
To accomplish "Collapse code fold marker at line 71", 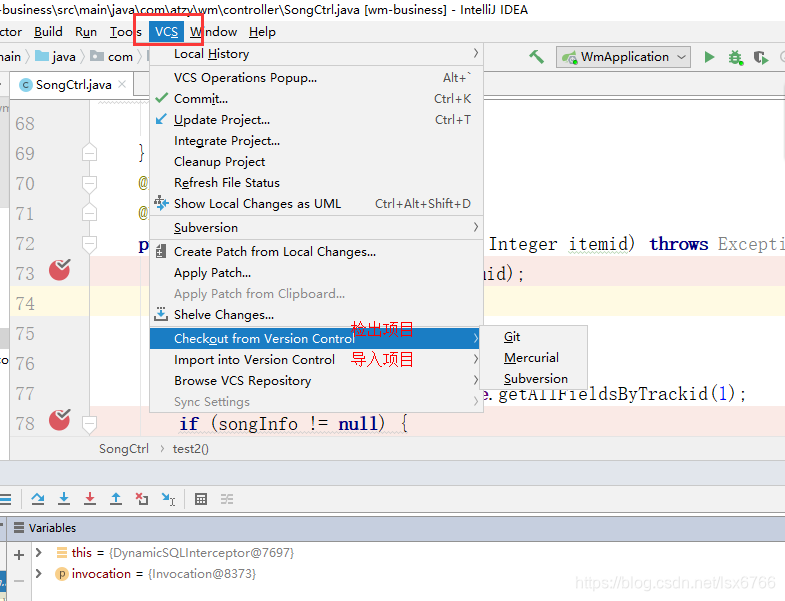I will 89,213.
